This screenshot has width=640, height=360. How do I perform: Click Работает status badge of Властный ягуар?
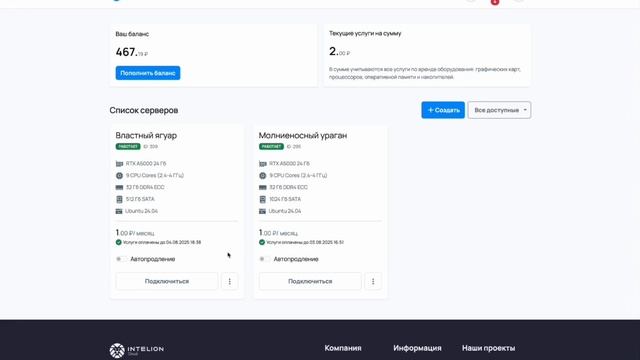pos(128,147)
